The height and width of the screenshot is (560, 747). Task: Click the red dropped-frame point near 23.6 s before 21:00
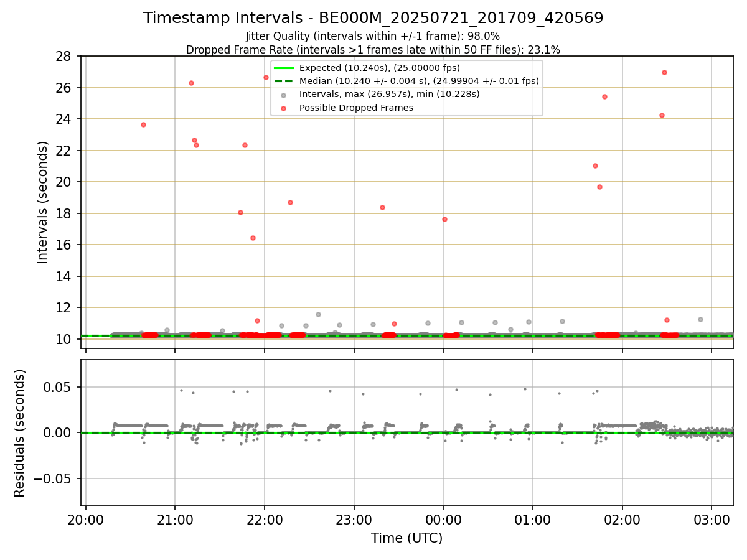143,124
